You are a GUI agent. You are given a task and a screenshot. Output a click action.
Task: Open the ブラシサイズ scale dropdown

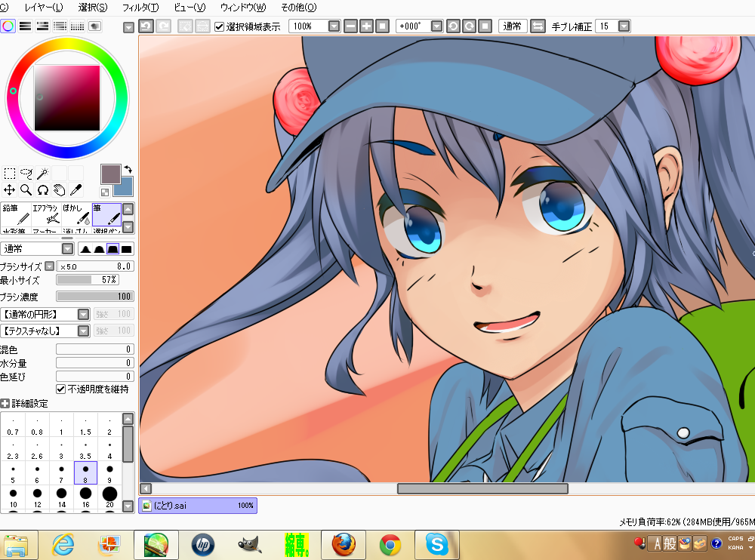pos(49,266)
